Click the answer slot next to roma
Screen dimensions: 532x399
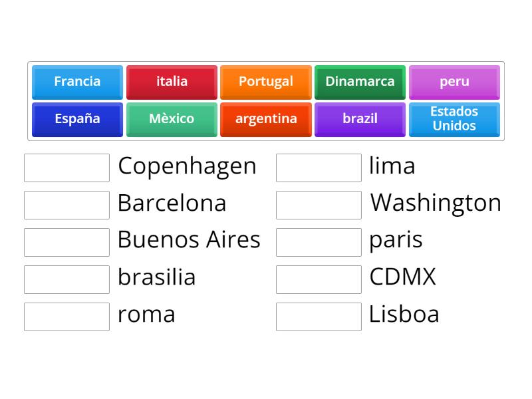(x=66, y=317)
